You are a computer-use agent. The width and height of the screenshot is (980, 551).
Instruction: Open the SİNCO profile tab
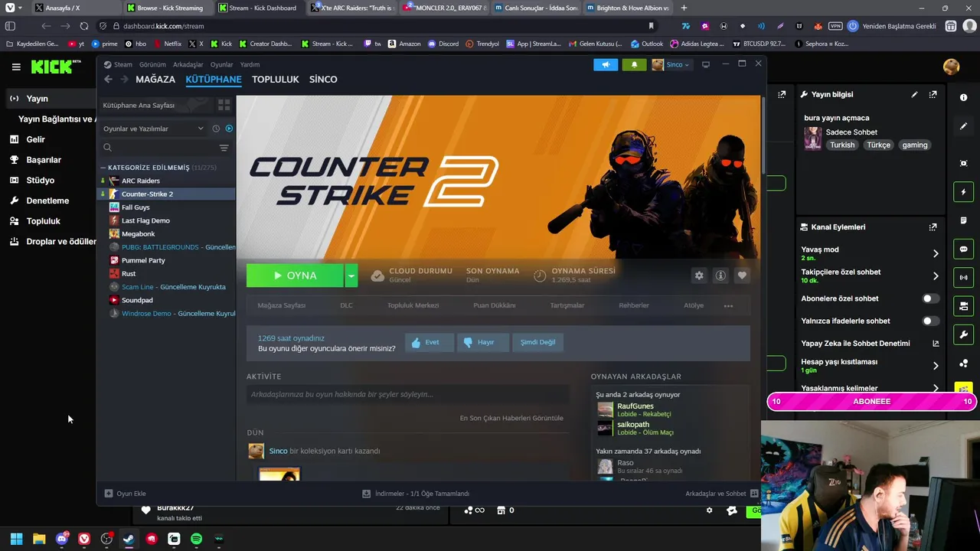(323, 79)
